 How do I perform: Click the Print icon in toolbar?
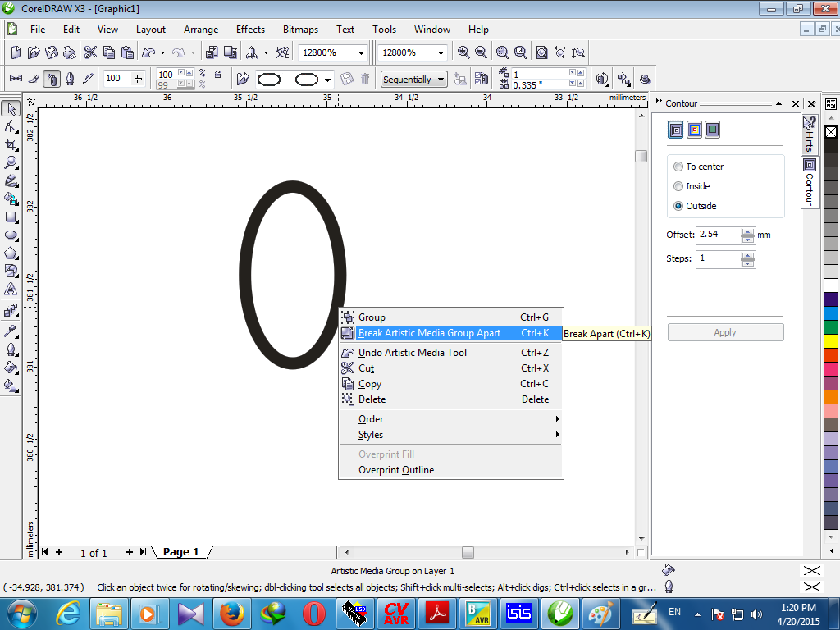[x=69, y=52]
